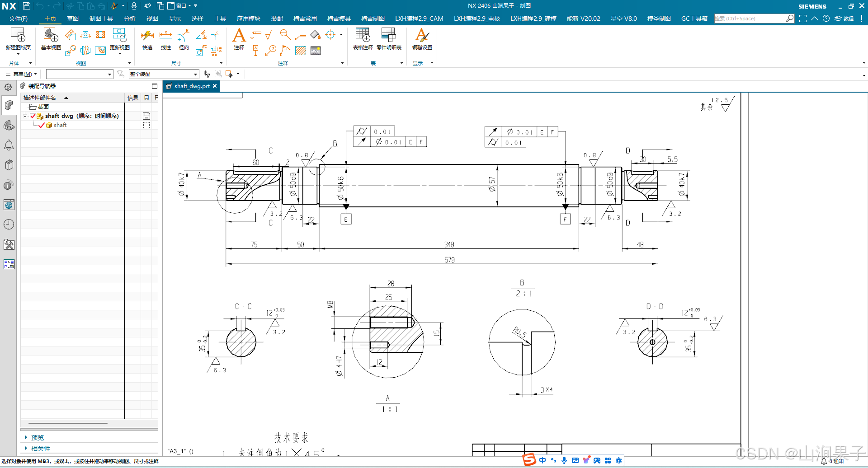Open the Assembly Navigator sidebar tab
The image size is (868, 468).
click(9, 105)
